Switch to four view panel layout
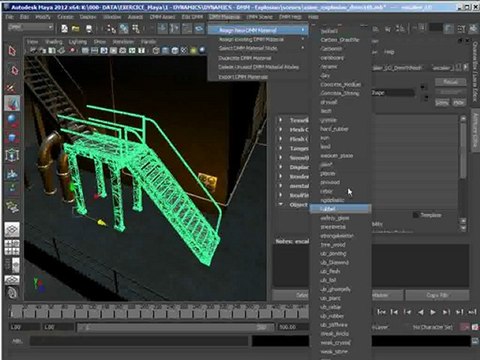480x360 pixels. [12, 247]
